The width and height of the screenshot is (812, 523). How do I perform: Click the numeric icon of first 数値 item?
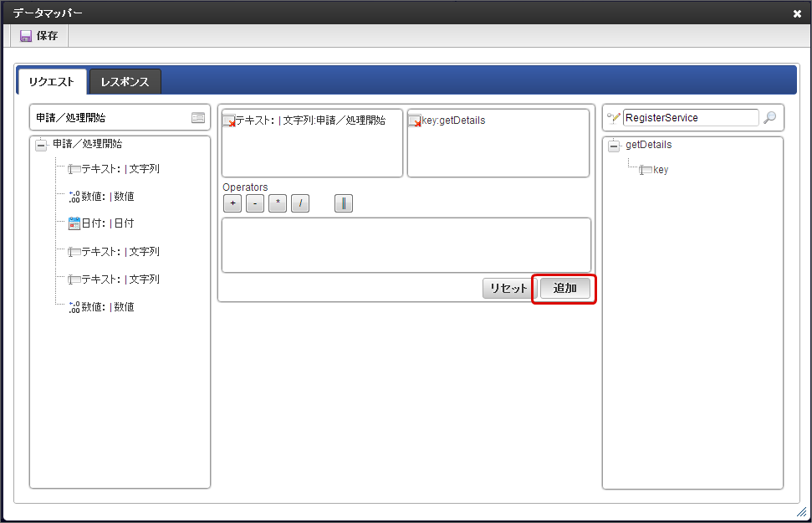click(74, 197)
